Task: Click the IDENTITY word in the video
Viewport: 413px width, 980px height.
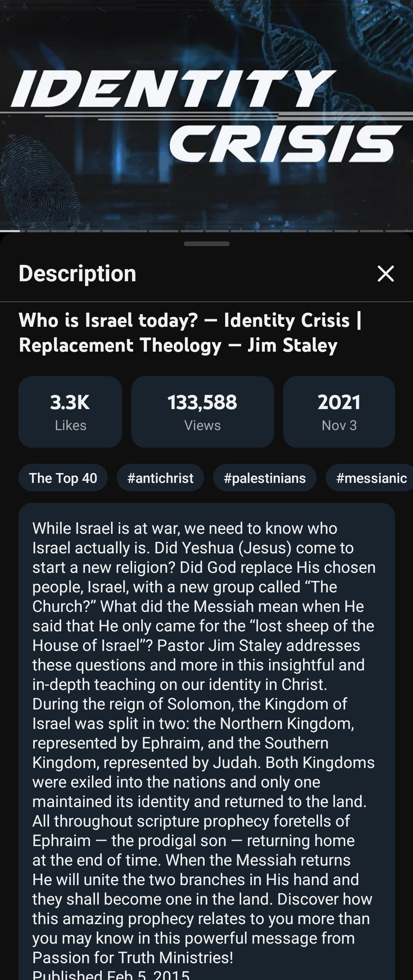Action: click(x=172, y=88)
